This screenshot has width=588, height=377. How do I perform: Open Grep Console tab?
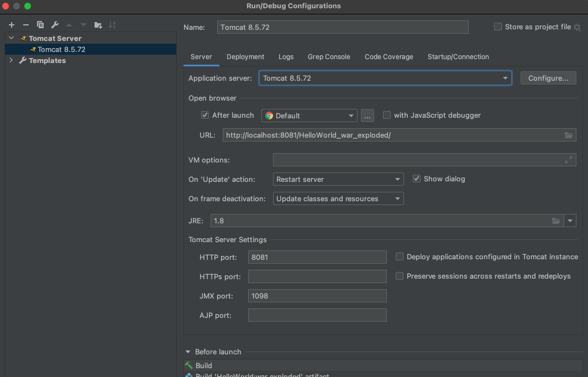pos(329,56)
